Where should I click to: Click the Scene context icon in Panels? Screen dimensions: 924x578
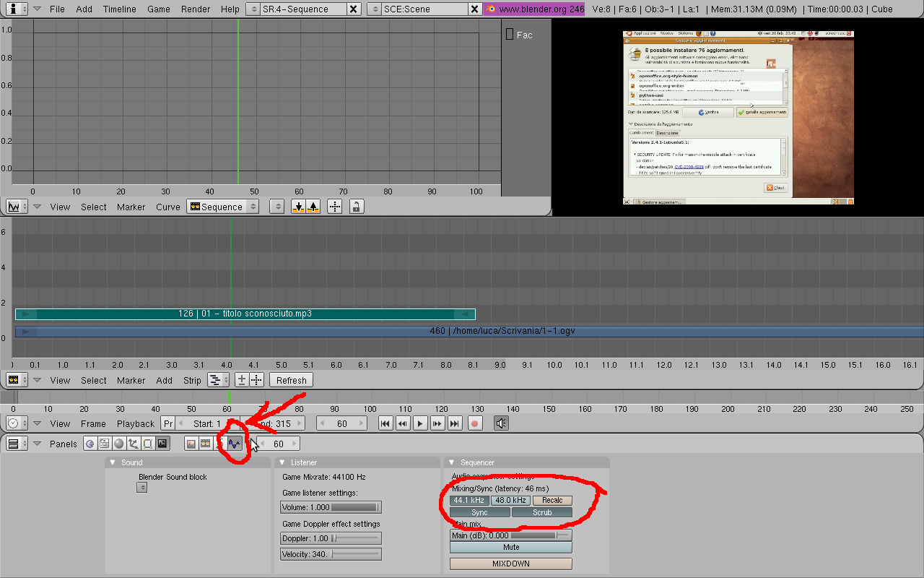click(162, 444)
